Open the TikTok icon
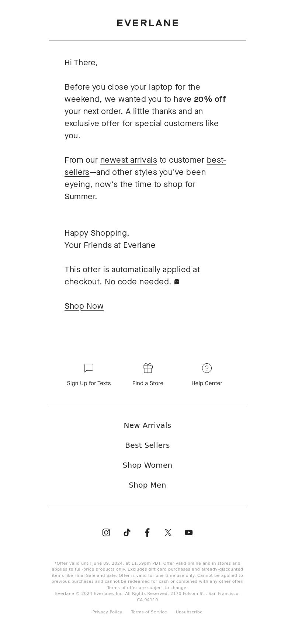The height and width of the screenshot is (644, 295). (127, 532)
